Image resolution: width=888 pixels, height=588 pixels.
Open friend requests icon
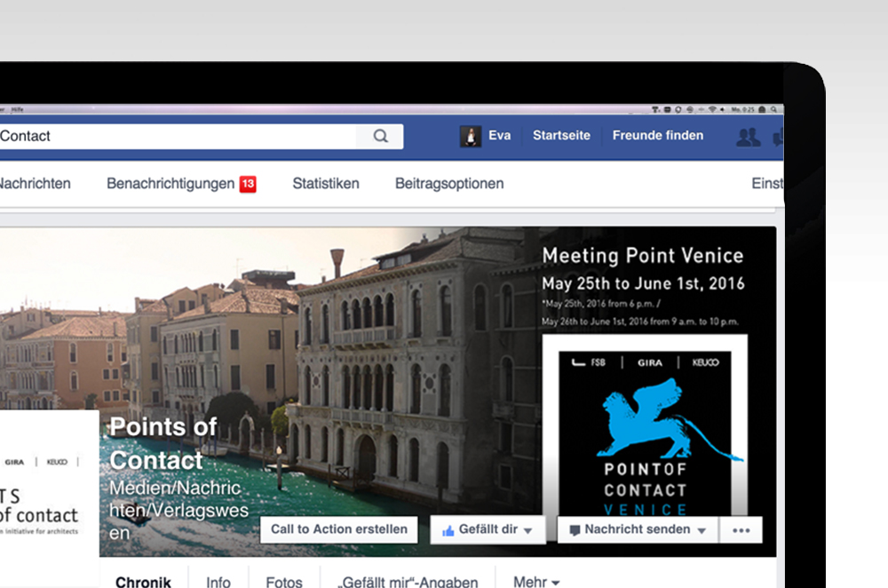(748, 137)
